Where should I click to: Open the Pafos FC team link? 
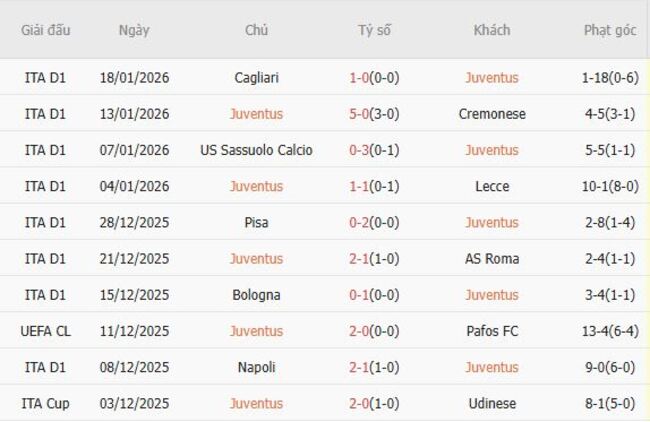click(491, 331)
